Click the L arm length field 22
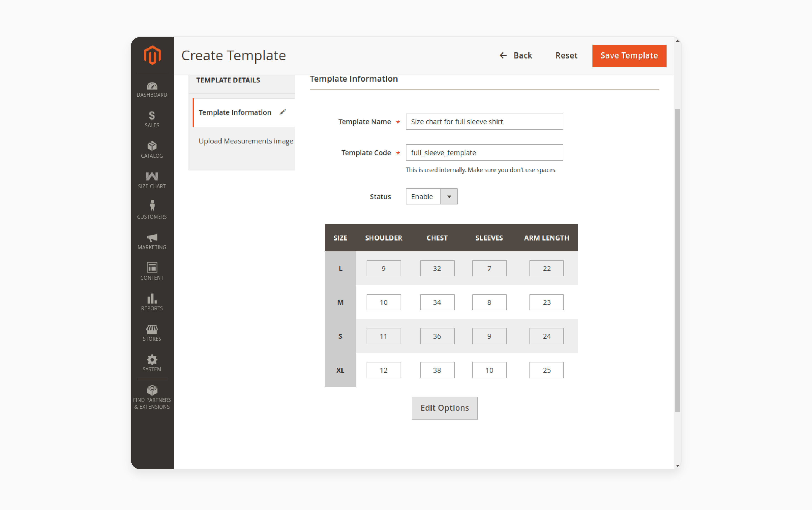The image size is (812, 510). (x=546, y=268)
